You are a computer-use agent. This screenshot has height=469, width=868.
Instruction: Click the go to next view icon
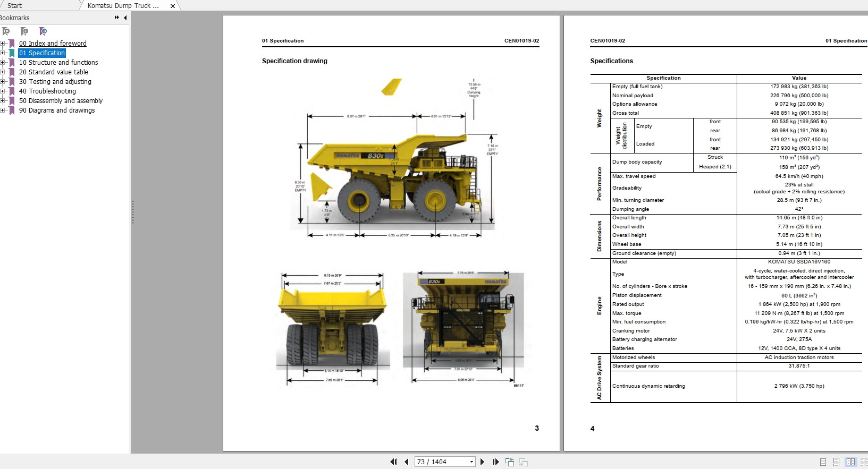524,462
